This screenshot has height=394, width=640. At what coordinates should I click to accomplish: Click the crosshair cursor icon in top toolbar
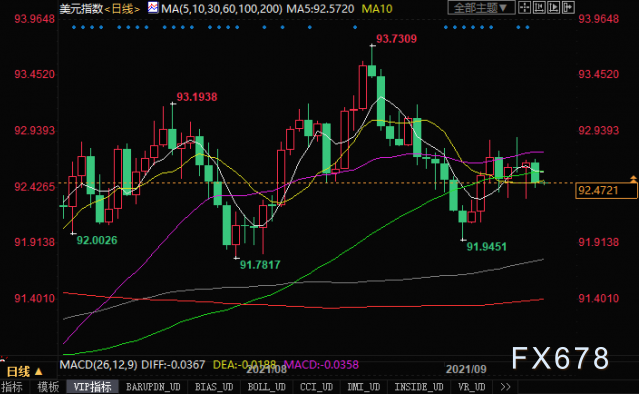pyautogui.click(x=524, y=7)
